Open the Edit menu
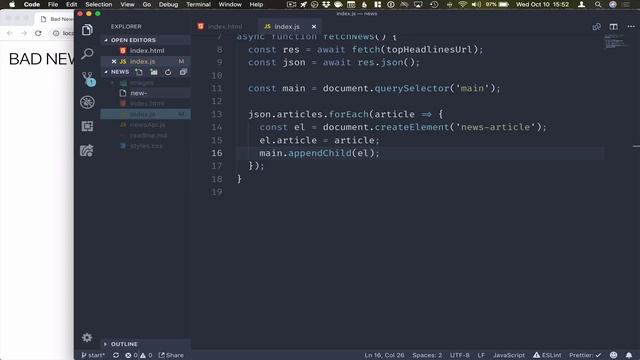 click(x=71, y=4)
